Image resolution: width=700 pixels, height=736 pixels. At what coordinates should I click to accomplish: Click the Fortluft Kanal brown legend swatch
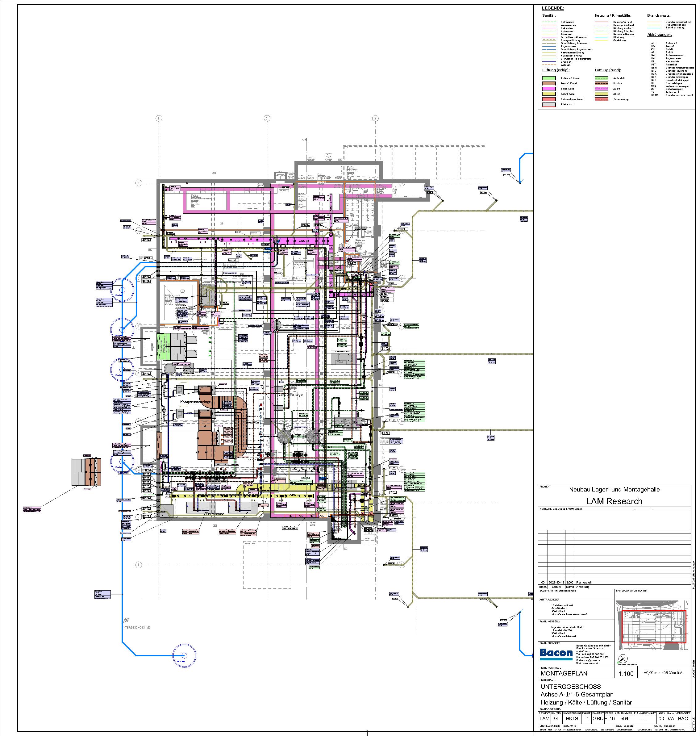click(549, 84)
